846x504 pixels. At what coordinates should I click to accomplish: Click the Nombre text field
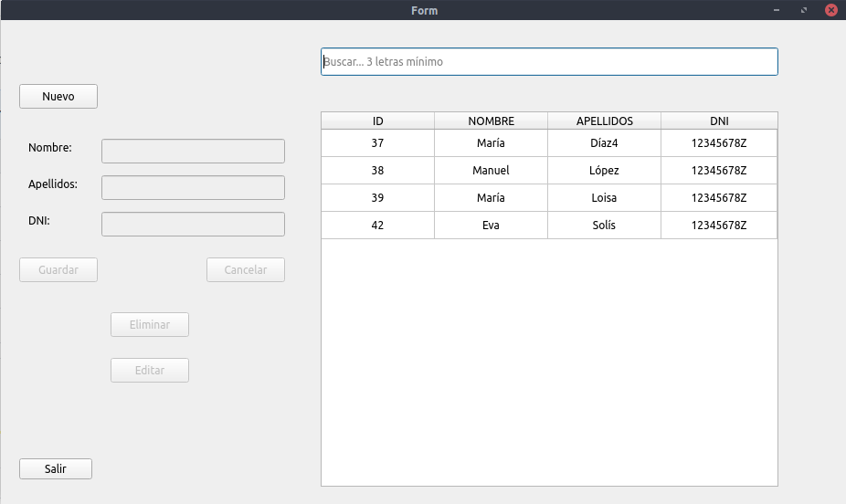(x=193, y=151)
